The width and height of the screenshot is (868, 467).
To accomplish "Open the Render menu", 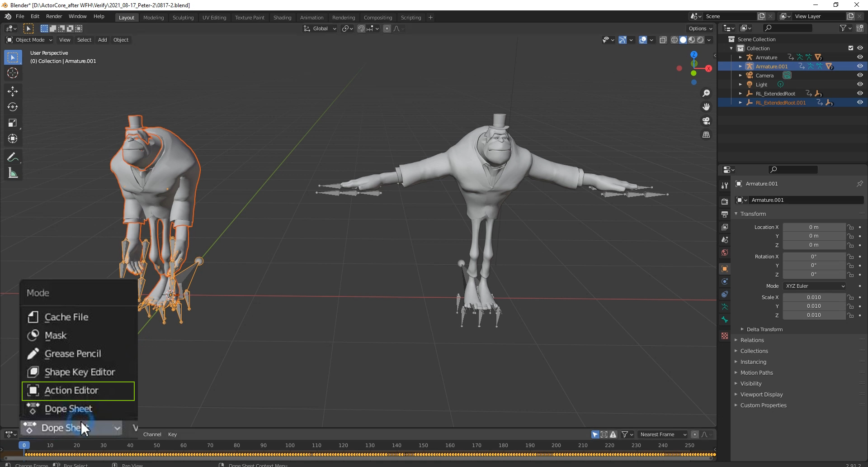I will (54, 16).
